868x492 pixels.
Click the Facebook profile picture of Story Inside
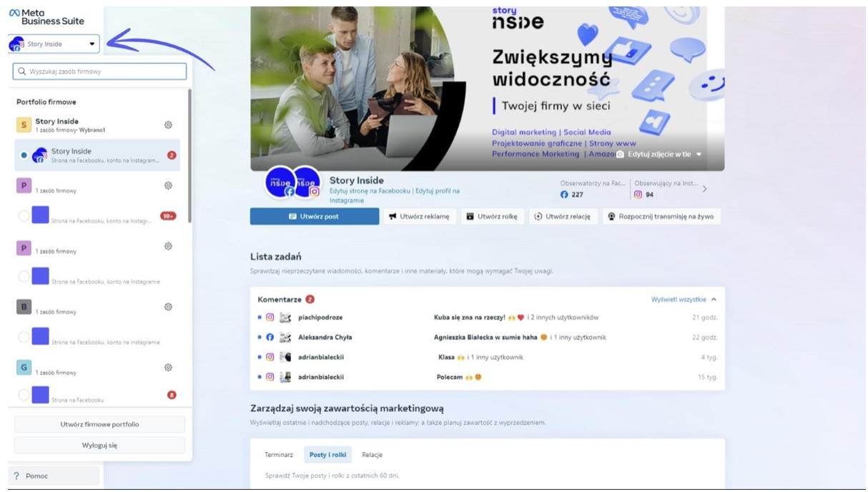coord(280,182)
